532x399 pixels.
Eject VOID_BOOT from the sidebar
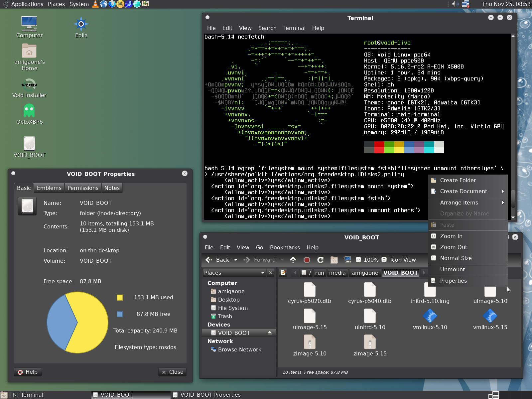pos(270,333)
